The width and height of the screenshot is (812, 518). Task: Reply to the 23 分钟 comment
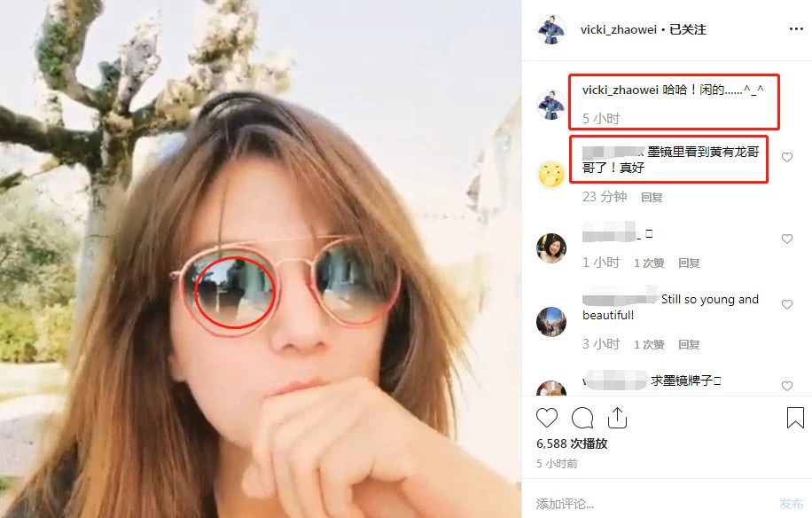(652, 198)
